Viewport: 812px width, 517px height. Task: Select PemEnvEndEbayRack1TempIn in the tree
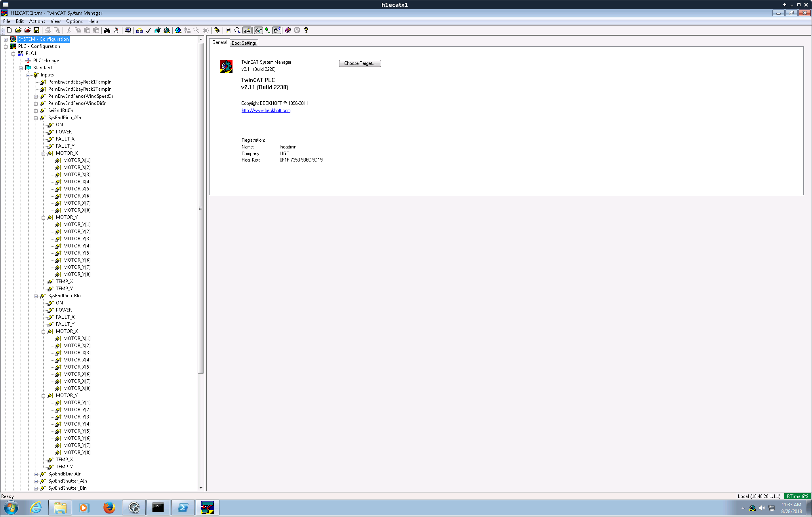tap(80, 82)
